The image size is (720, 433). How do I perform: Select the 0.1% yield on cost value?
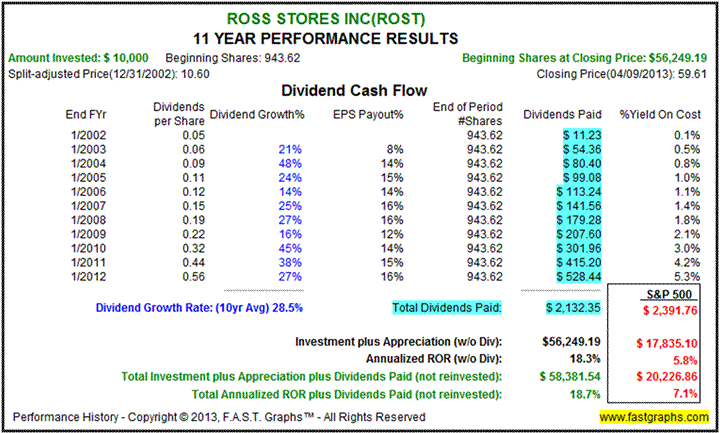(688, 135)
